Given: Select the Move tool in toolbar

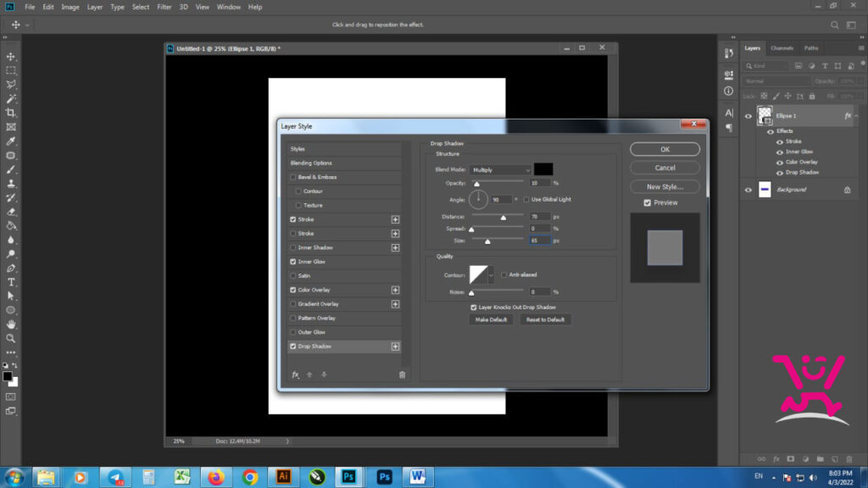Looking at the screenshot, I should [10, 57].
